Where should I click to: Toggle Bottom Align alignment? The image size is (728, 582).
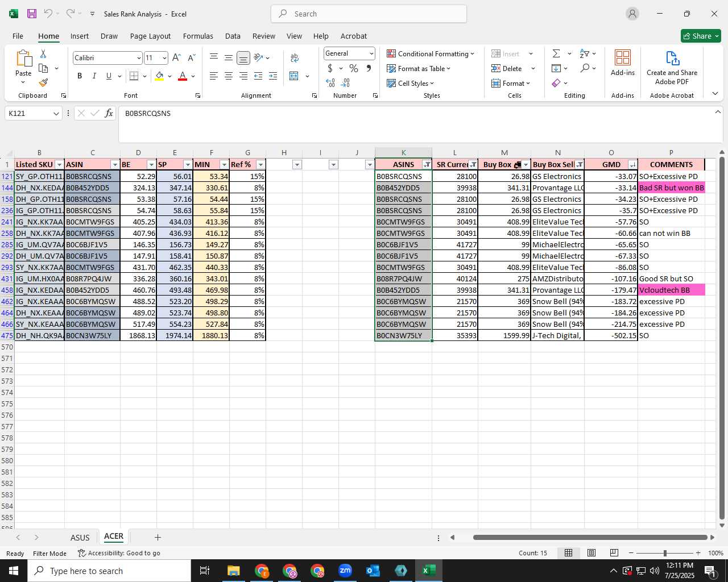point(243,58)
